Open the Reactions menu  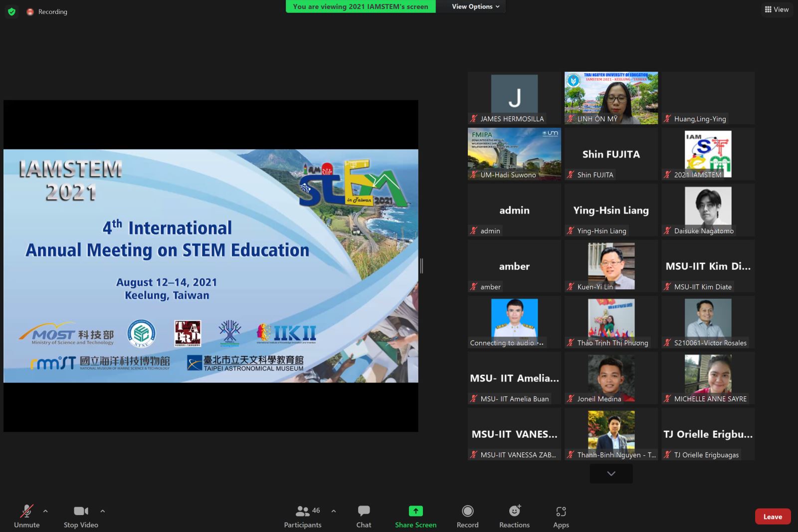(514, 517)
